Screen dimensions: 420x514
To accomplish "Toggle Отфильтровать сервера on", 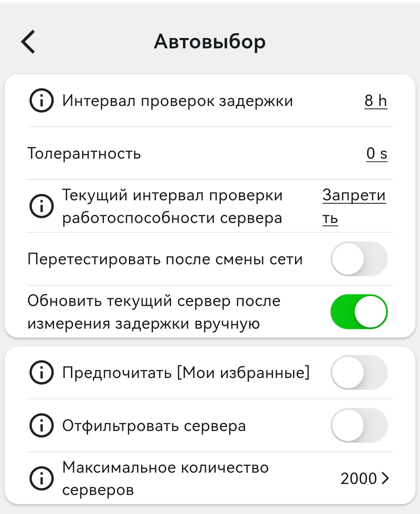I will coord(359,425).
